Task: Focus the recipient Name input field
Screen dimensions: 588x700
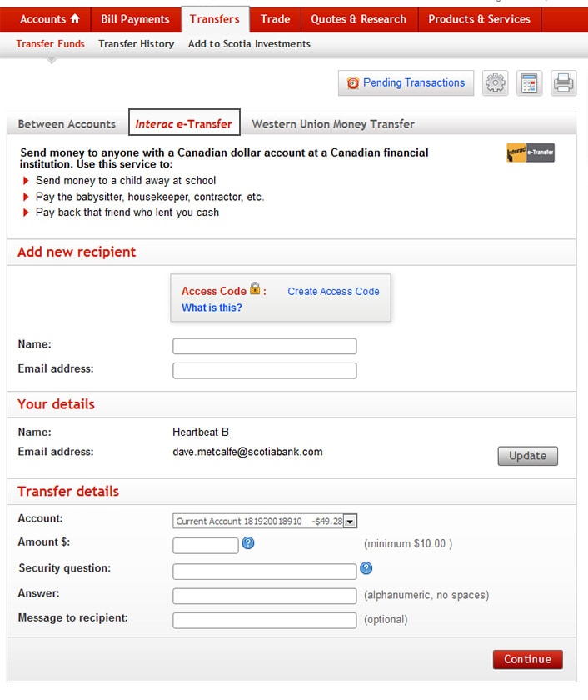Action: tap(265, 346)
